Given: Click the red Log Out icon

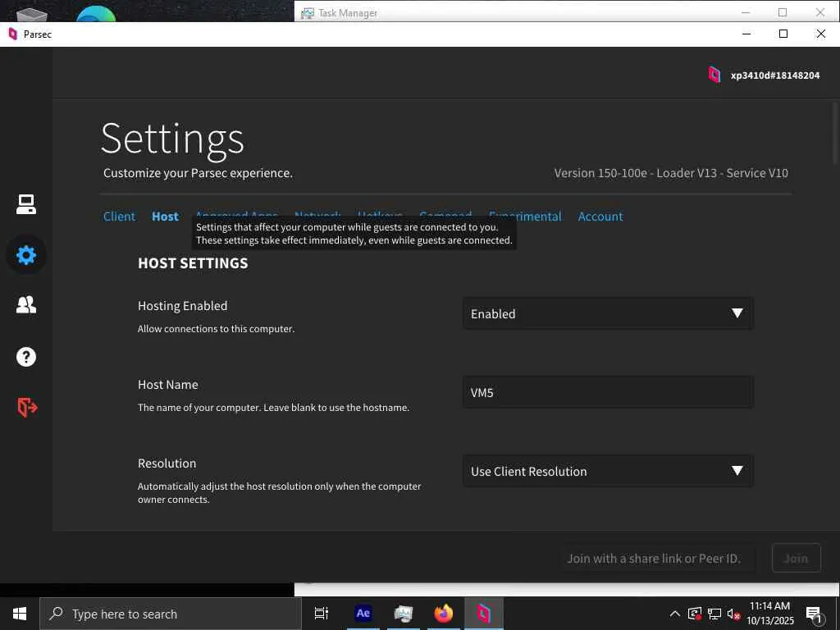Looking at the screenshot, I should (x=27, y=407).
